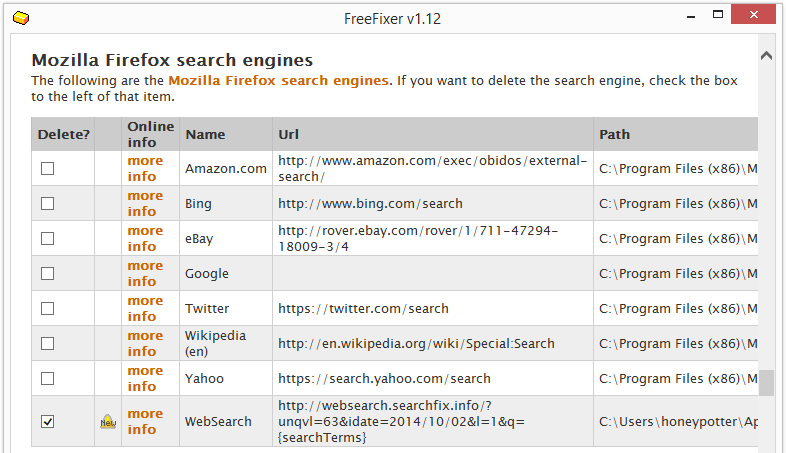The width and height of the screenshot is (786, 453).
Task: Follow the Mozilla Firefox search engines link
Action: click(x=278, y=81)
